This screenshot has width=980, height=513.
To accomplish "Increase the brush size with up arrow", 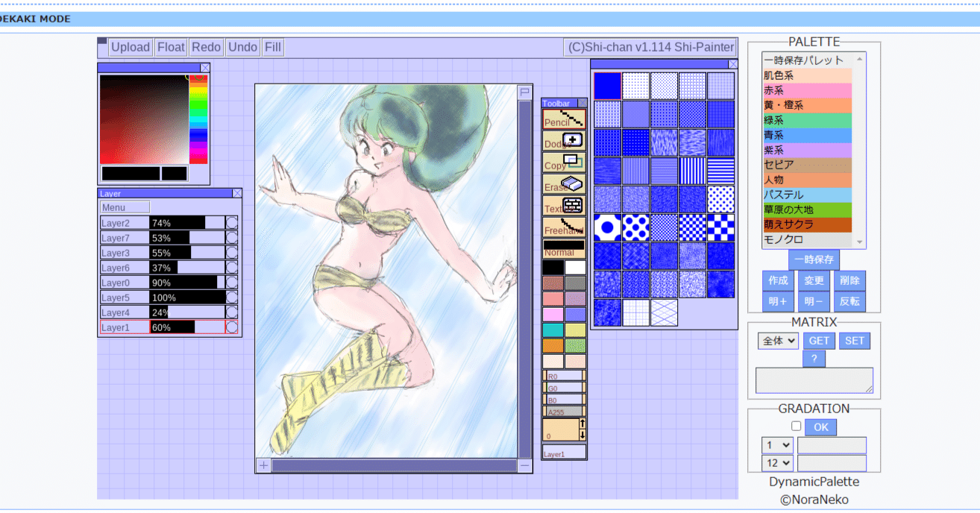I will 582,424.
